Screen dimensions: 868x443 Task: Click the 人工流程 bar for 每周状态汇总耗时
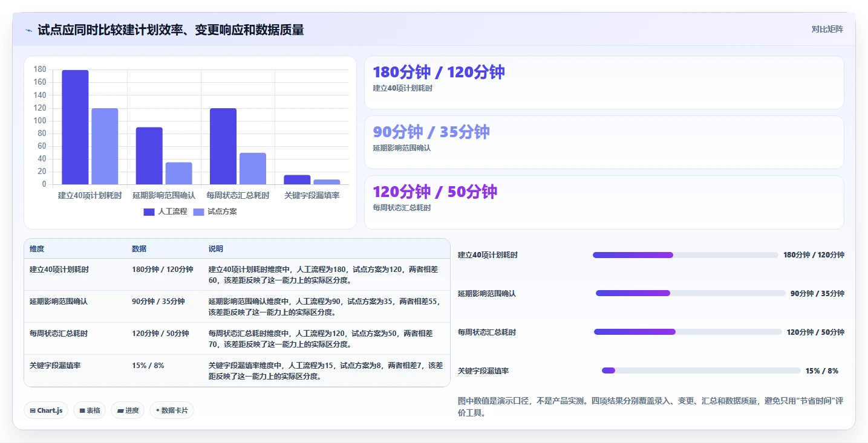tap(223, 147)
